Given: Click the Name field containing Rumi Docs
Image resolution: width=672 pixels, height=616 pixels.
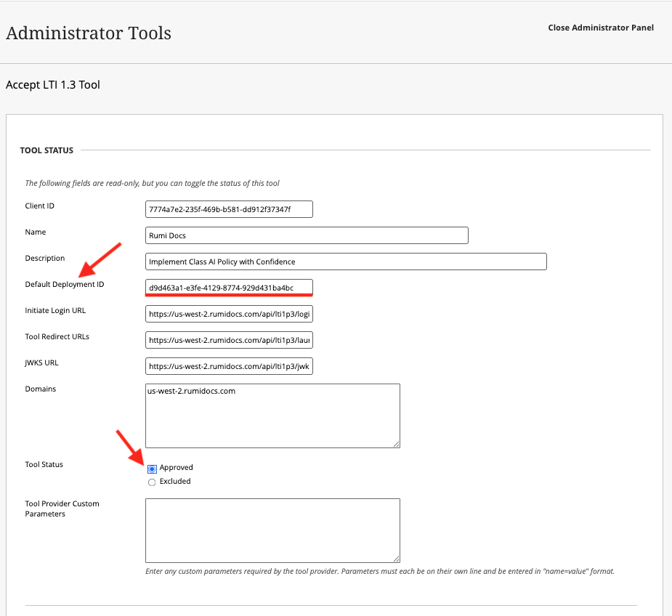Looking at the screenshot, I should pos(307,235).
